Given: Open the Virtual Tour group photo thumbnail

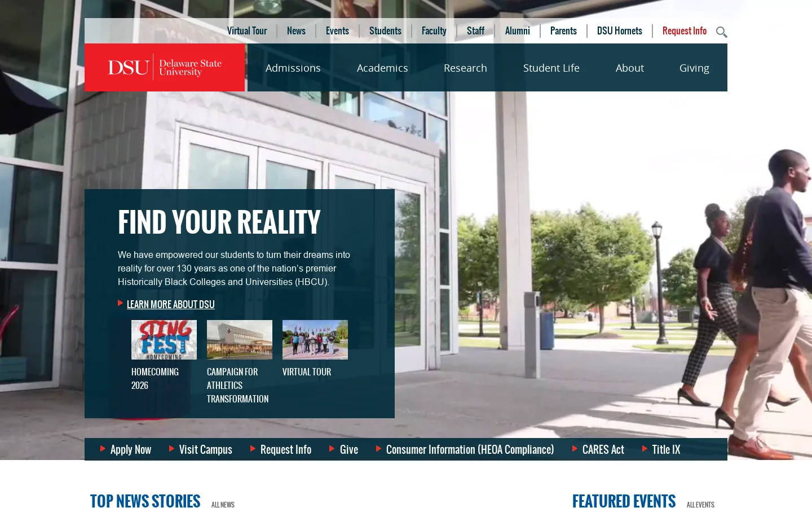Looking at the screenshot, I should click(x=315, y=340).
